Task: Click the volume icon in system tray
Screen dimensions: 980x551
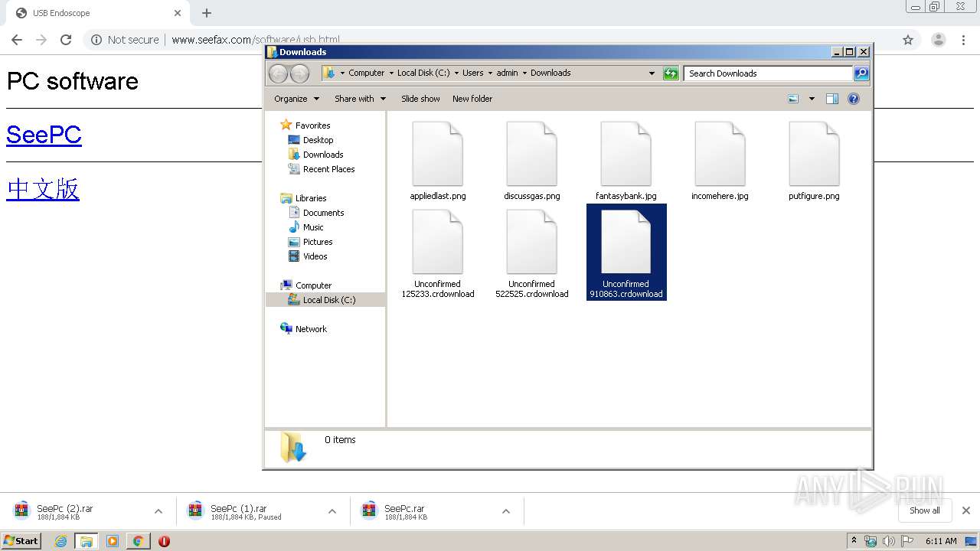Action: 888,541
